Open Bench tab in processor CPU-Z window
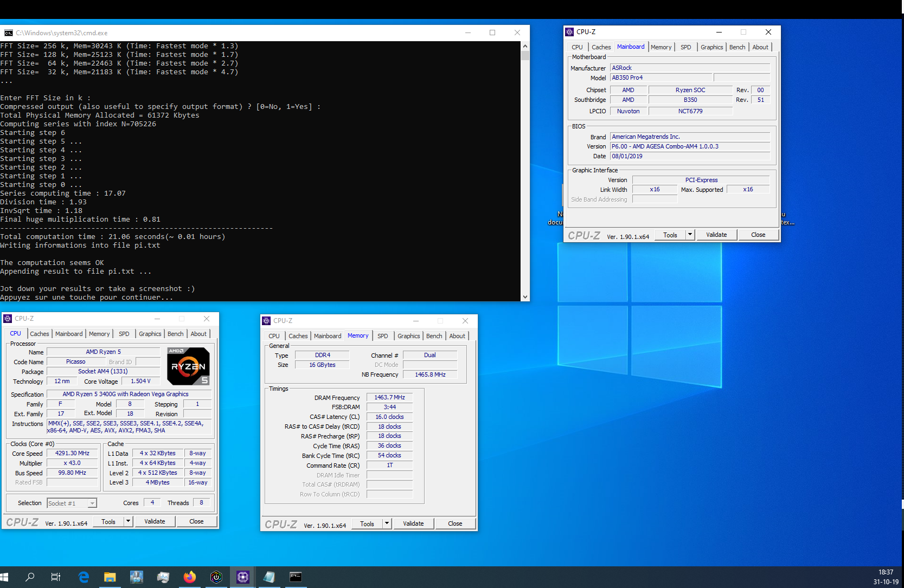This screenshot has height=588, width=904. (175, 334)
